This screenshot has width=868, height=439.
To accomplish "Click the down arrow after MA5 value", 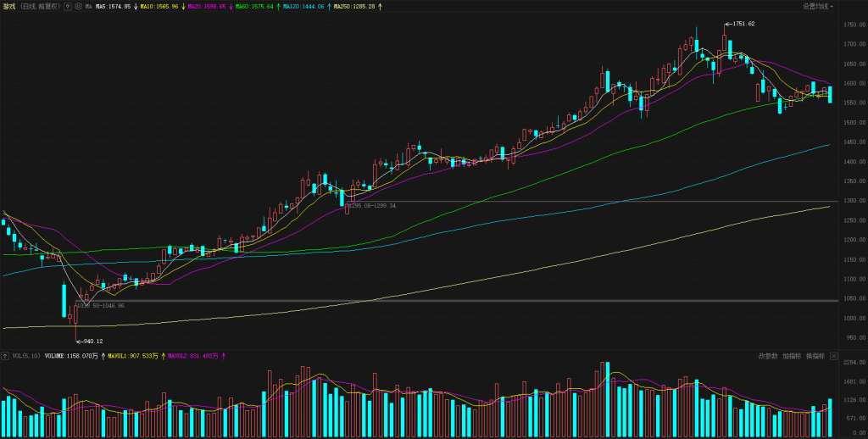I will coord(136,7).
